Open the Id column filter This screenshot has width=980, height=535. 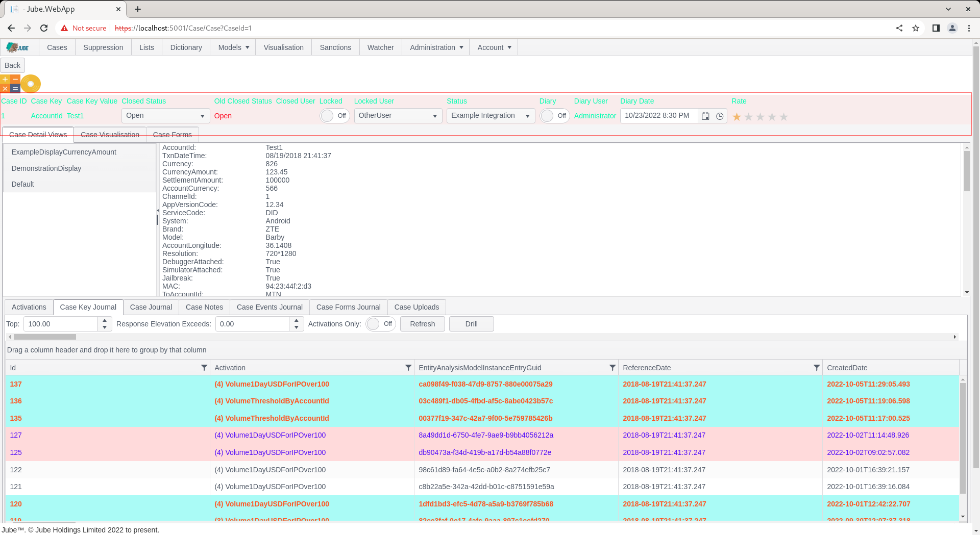coord(204,368)
